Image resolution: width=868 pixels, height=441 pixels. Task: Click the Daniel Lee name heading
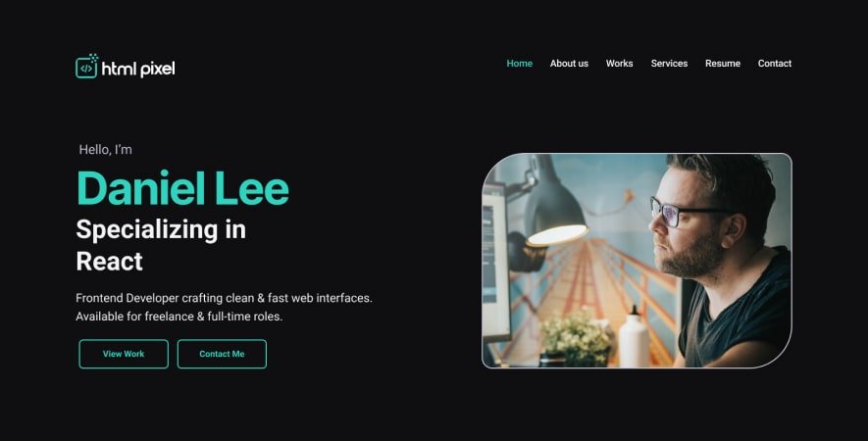[x=182, y=188]
